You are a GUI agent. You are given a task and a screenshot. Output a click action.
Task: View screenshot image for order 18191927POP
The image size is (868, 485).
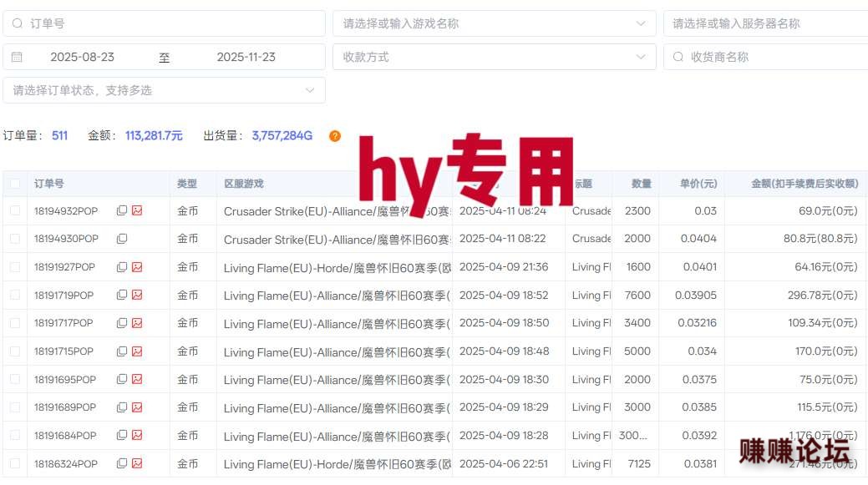pos(137,267)
